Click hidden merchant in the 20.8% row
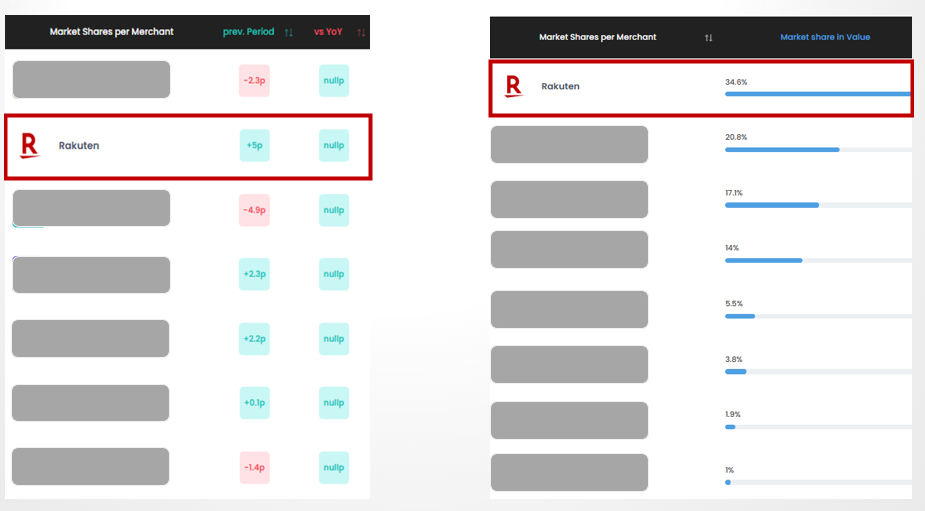The width and height of the screenshot is (925, 511). tap(569, 145)
